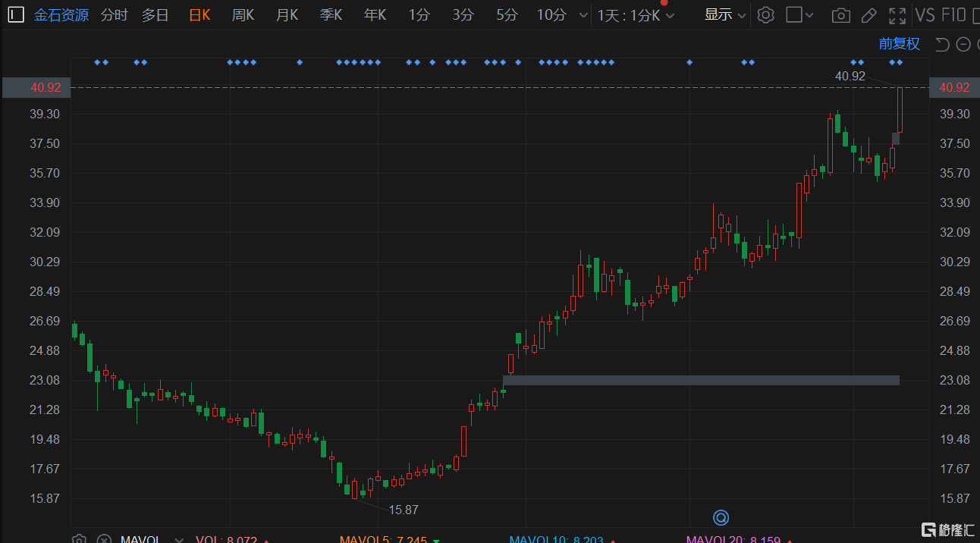Image resolution: width=980 pixels, height=543 pixels.
Task: Select the 年K yearly candlestick tab
Action: [x=375, y=14]
